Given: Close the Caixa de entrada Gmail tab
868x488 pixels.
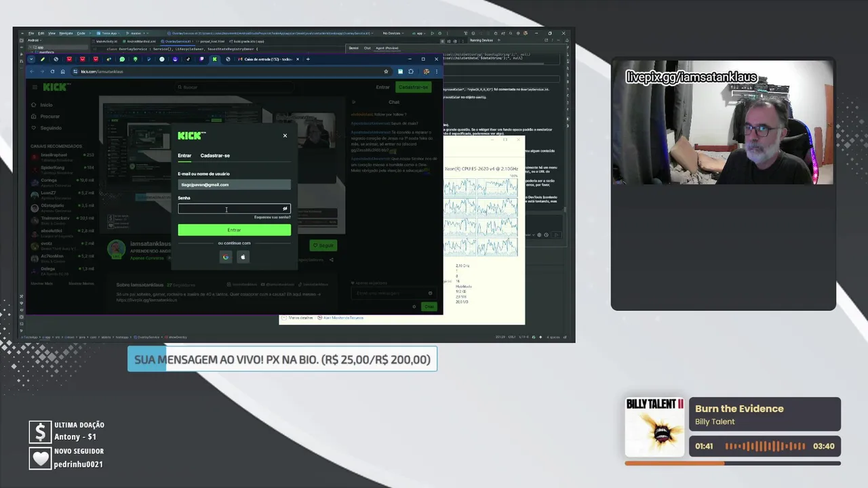Looking at the screenshot, I should coord(298,59).
